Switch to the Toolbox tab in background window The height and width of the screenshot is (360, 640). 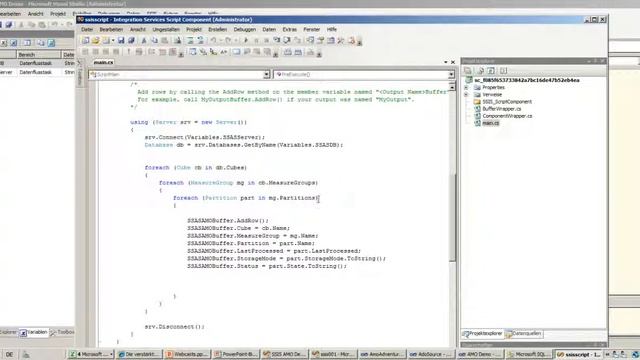(x=62, y=332)
